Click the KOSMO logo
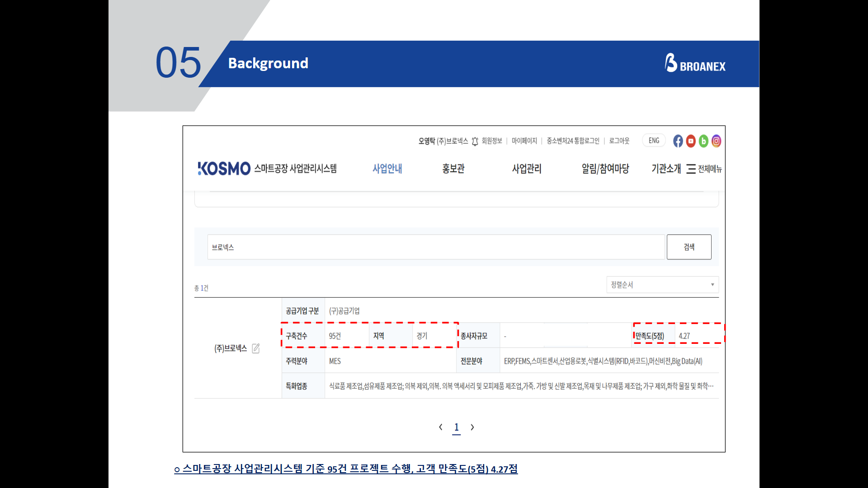The height and width of the screenshot is (488, 868). point(224,169)
